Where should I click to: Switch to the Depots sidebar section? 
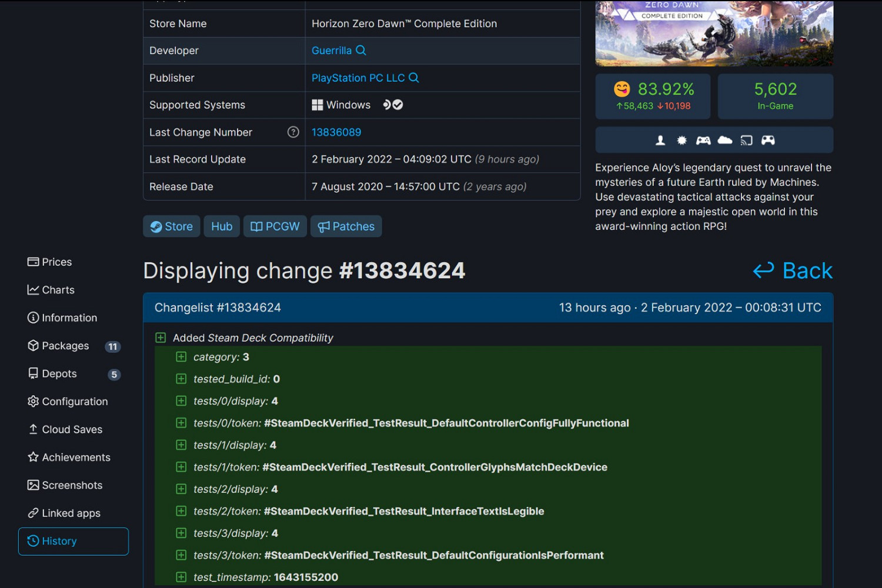[59, 373]
